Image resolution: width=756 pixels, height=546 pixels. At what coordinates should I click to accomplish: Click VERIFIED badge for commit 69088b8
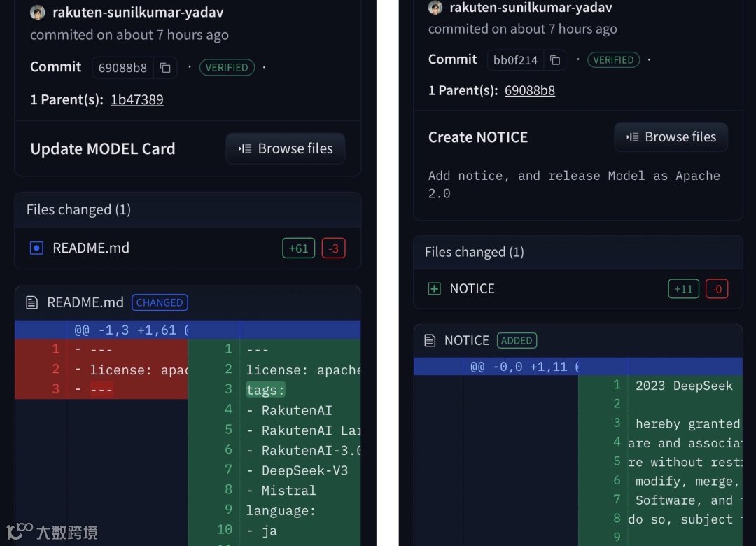pyautogui.click(x=227, y=67)
